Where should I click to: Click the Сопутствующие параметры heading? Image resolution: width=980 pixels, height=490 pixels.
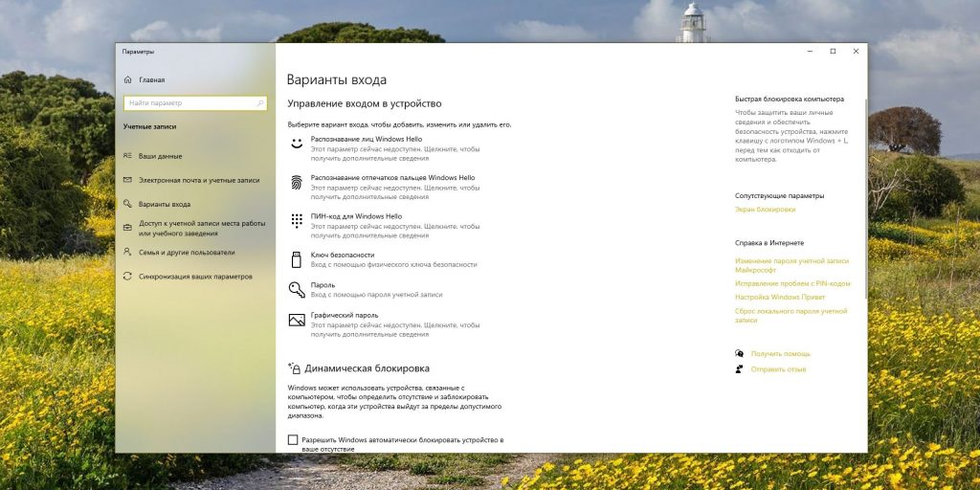779,195
